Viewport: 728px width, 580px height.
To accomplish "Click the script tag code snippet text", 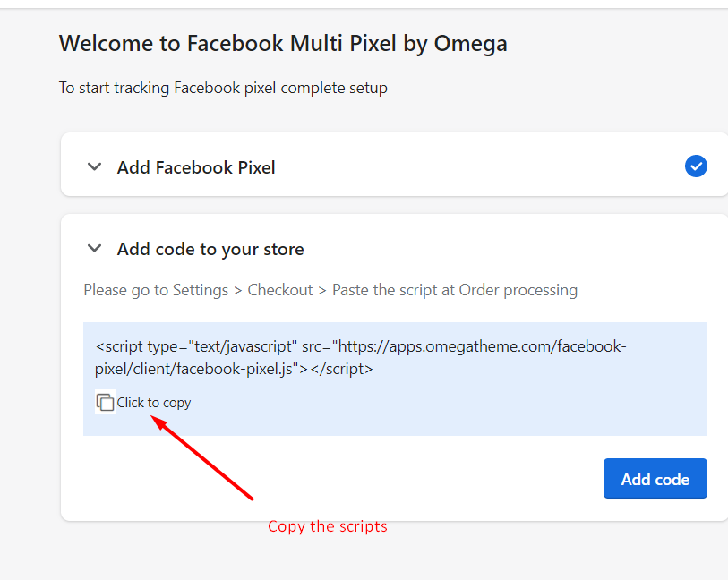I will coord(361,357).
